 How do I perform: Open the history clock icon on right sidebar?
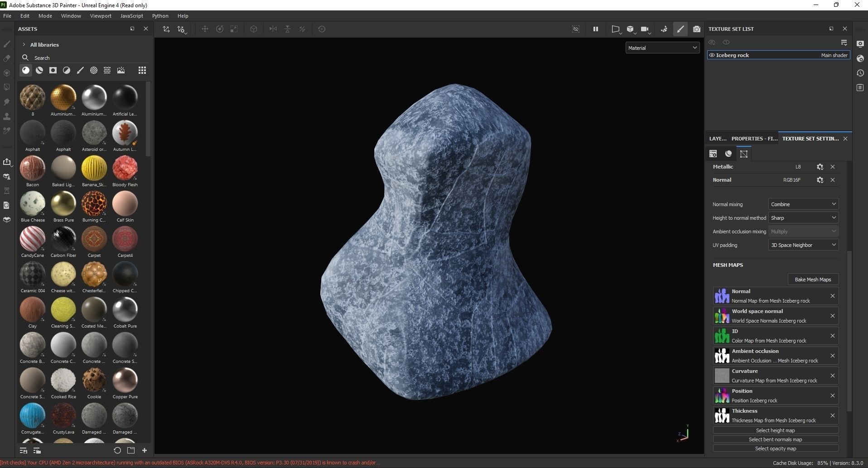pos(860,73)
